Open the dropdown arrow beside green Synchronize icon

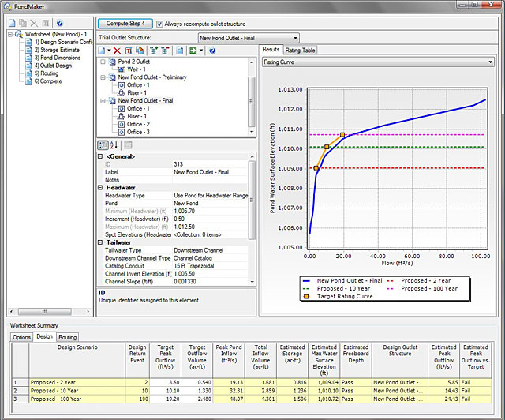201,51
